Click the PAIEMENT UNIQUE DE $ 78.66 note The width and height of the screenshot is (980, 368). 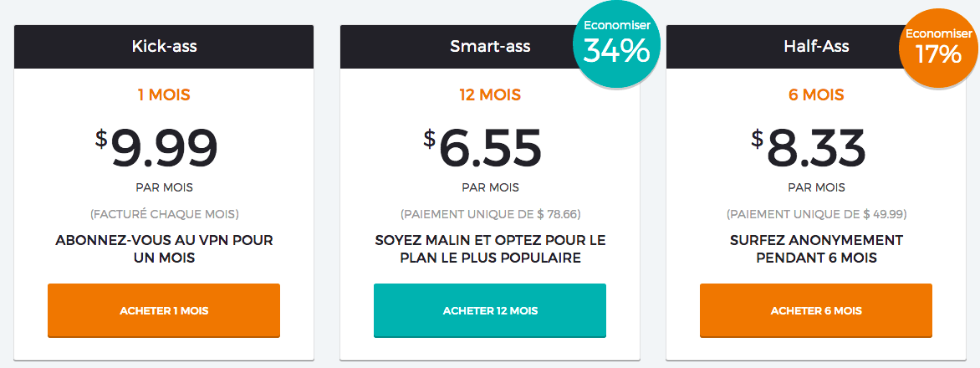pos(490,214)
